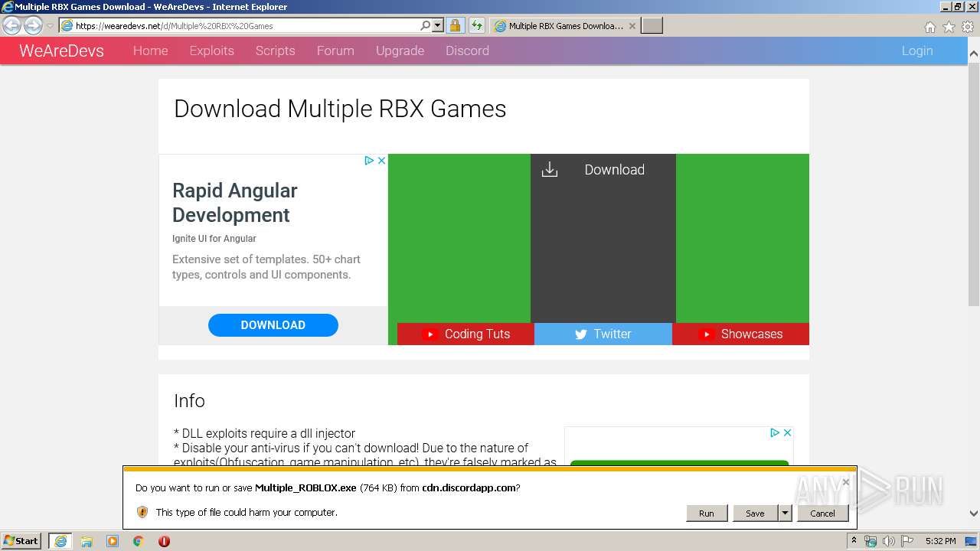The image size is (980, 551).
Task: Click the shield warning icon
Action: point(142,512)
